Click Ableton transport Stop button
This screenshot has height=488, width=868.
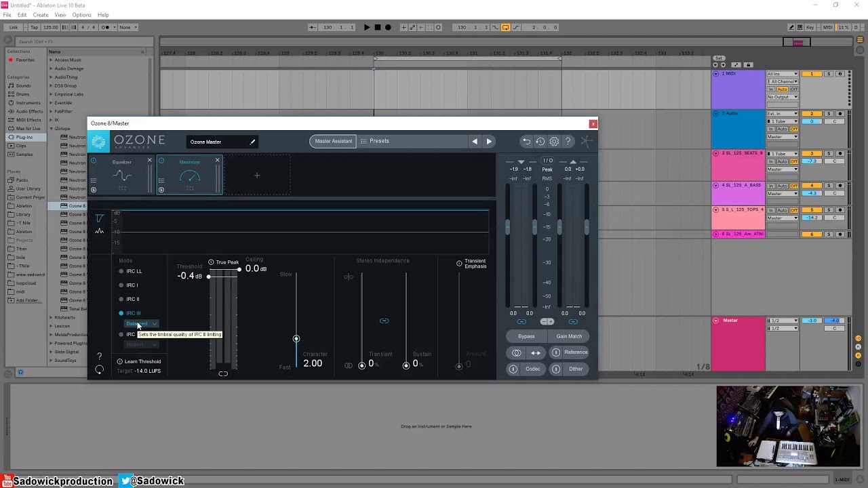(x=378, y=27)
